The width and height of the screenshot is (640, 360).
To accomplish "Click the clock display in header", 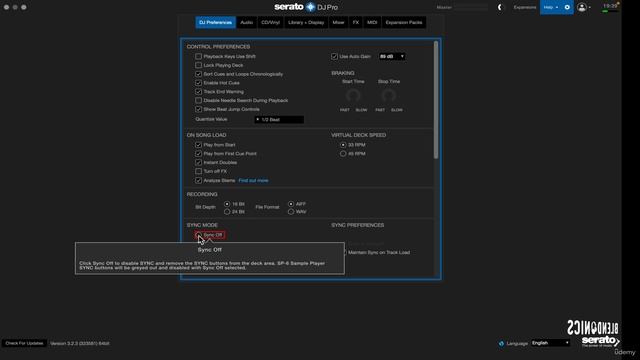I will click(610, 6).
